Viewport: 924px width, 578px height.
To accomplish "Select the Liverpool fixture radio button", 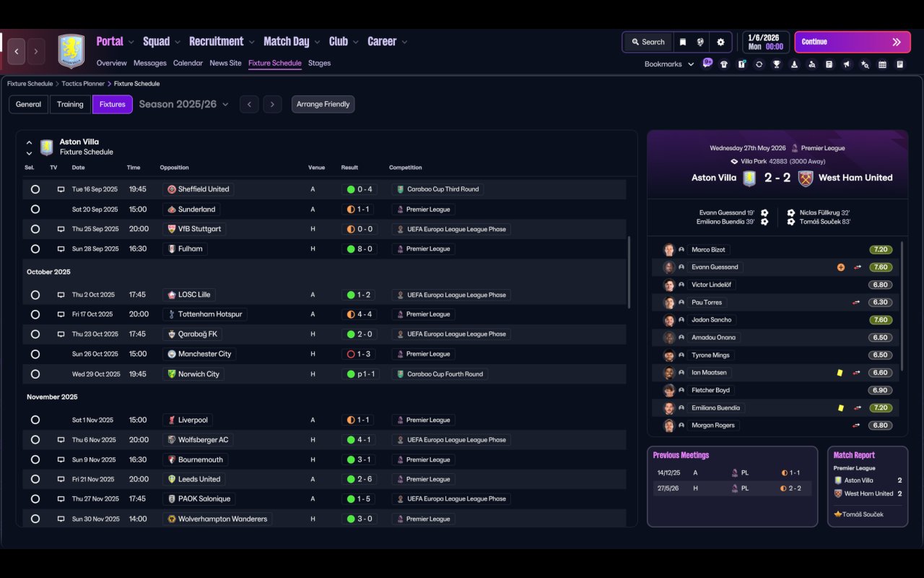I will point(35,420).
